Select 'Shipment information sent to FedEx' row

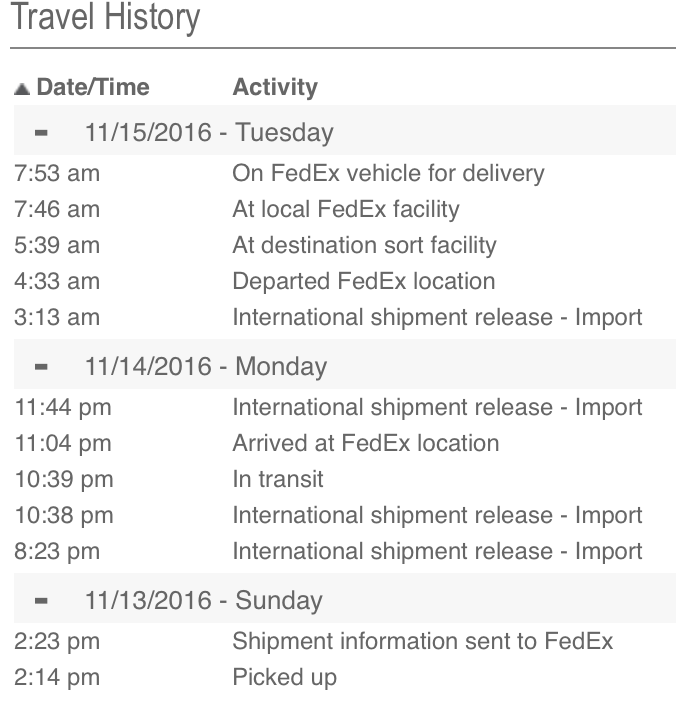[x=345, y=641]
